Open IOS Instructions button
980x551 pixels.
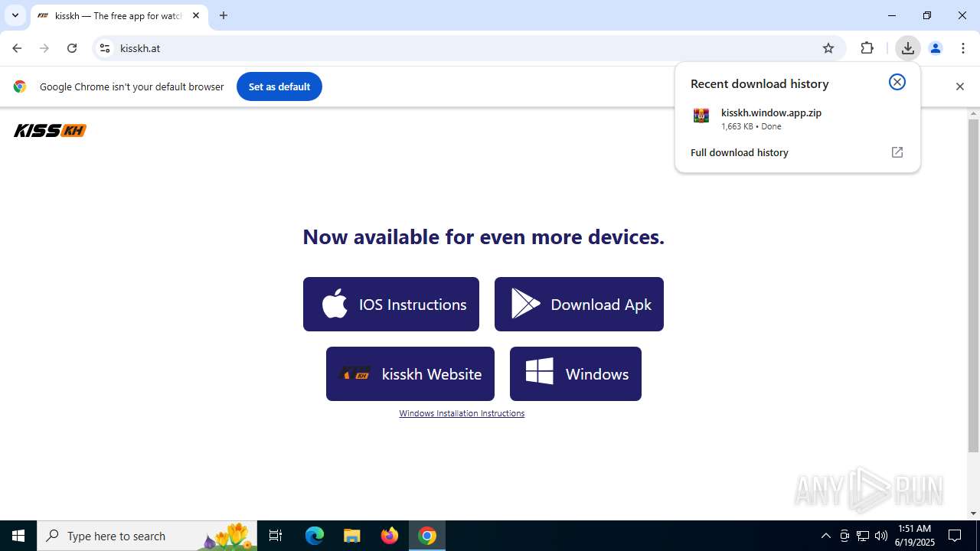tap(391, 305)
